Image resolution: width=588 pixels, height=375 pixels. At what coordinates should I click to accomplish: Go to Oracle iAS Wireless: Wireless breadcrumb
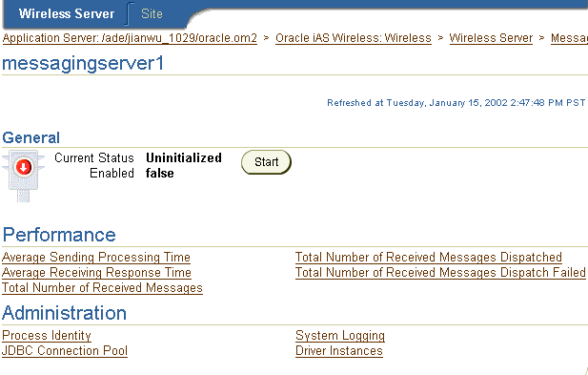tap(354, 38)
